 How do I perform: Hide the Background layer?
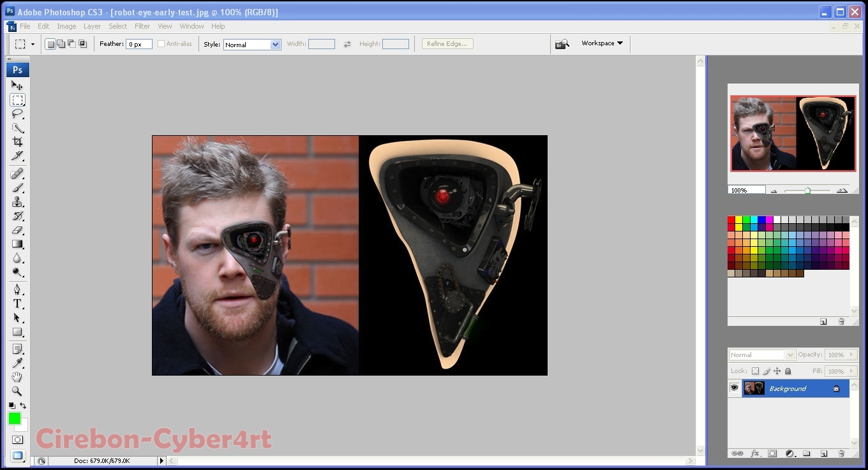coord(735,388)
